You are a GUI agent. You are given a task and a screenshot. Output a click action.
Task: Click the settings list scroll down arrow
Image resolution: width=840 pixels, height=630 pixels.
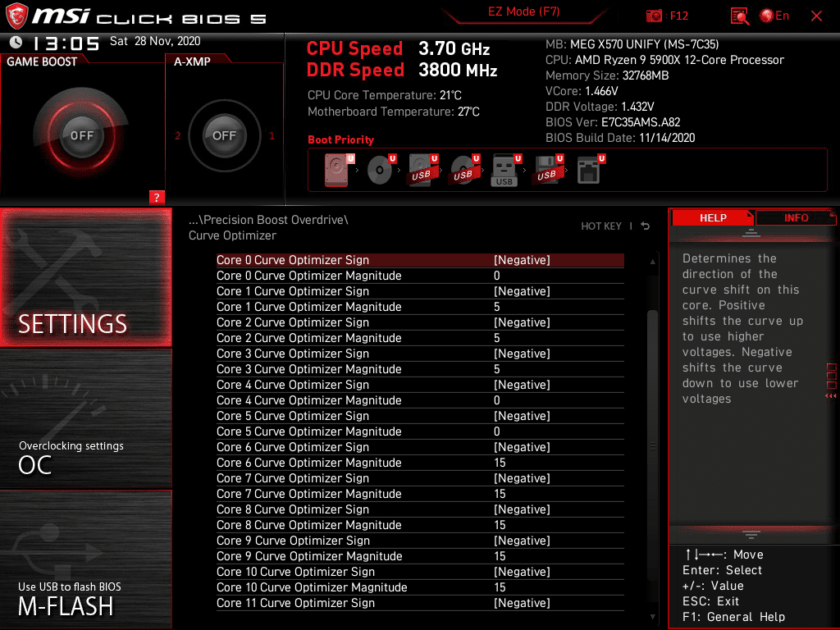(652, 617)
